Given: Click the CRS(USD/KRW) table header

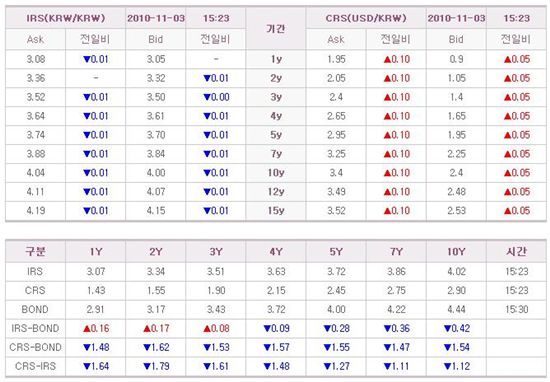Looking at the screenshot, I should point(366,18).
